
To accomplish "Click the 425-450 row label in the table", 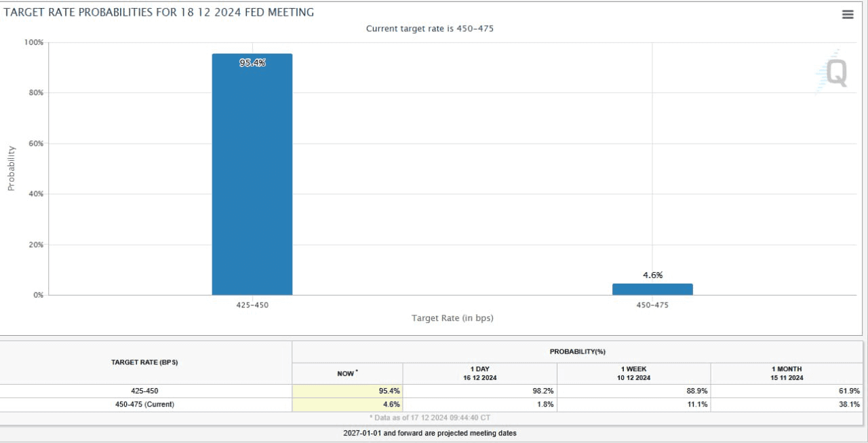I will tap(144, 391).
